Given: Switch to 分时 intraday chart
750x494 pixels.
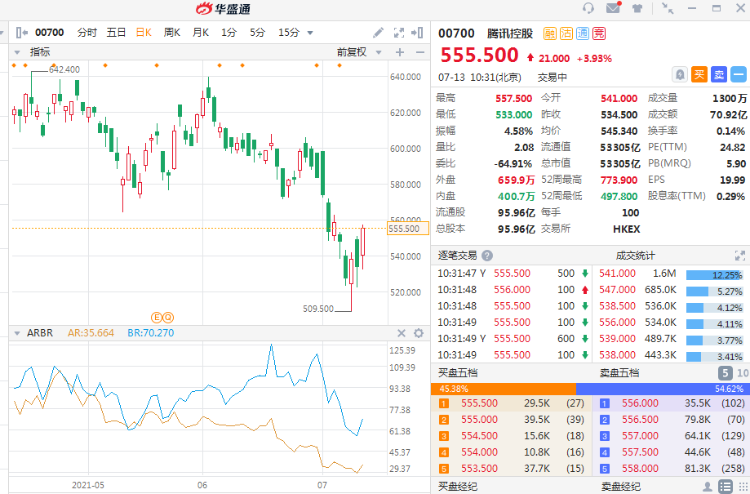Looking at the screenshot, I should click(87, 33).
